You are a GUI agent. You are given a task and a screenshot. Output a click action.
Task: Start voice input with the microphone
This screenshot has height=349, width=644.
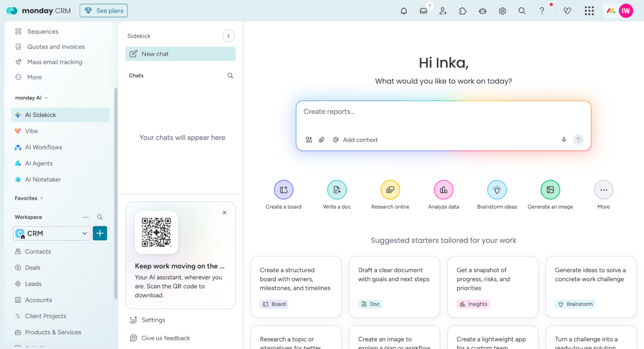pos(564,140)
